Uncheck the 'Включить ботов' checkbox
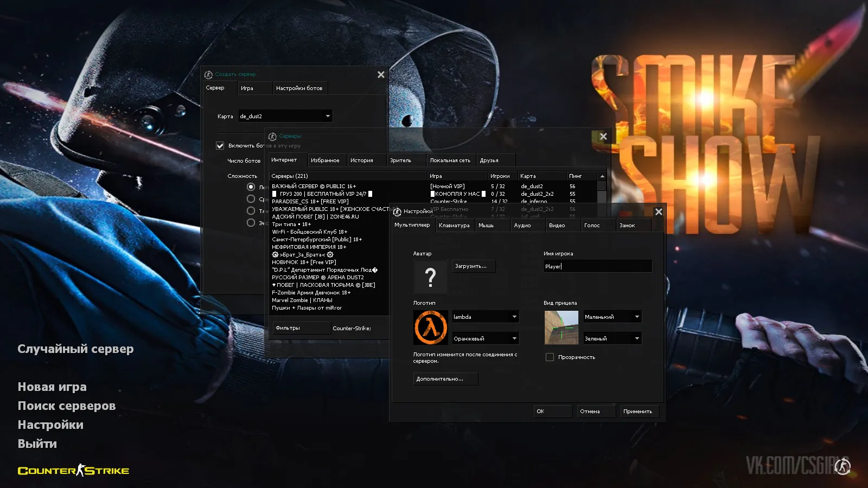This screenshot has height=488, width=868. (220, 145)
